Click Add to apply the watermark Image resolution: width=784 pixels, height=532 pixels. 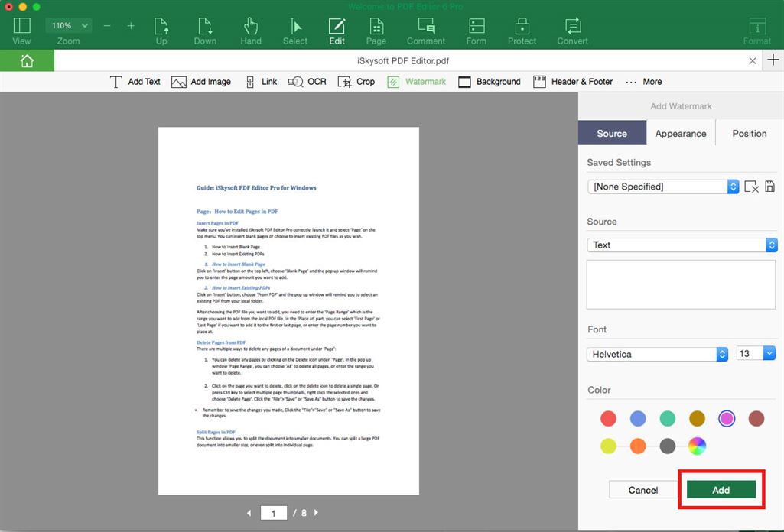click(721, 490)
